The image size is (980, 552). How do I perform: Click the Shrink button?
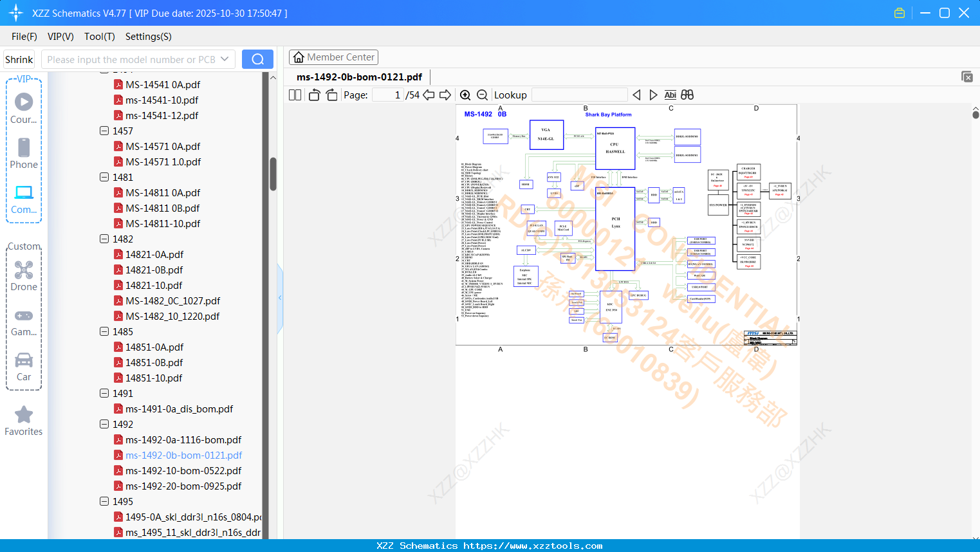click(19, 59)
